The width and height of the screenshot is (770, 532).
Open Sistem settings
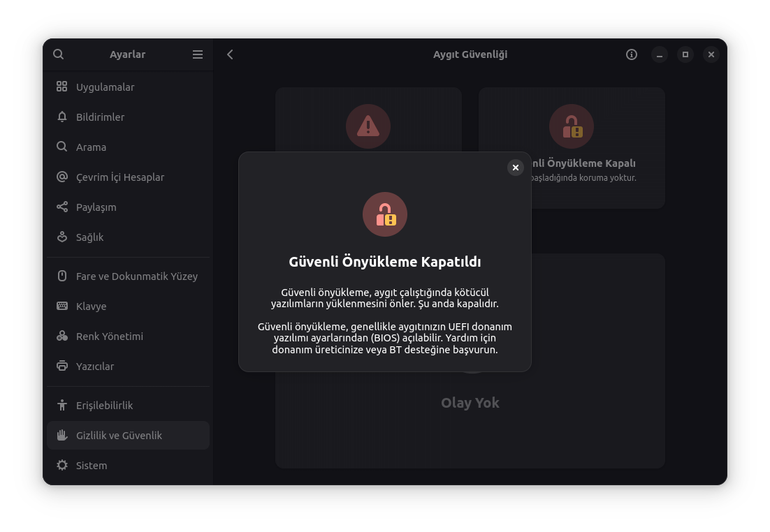(92, 466)
